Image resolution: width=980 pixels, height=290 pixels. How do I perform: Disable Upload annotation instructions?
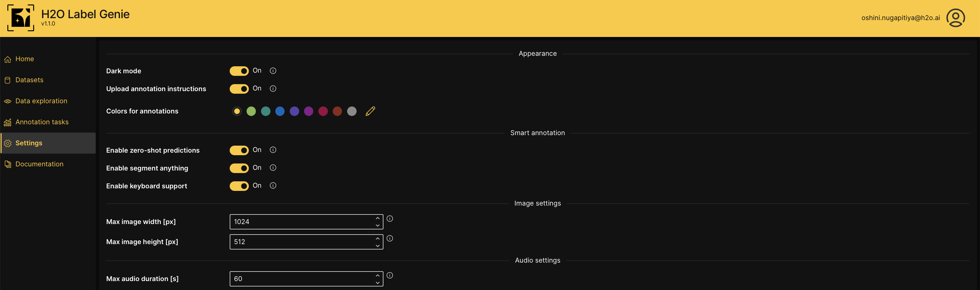tap(239, 89)
